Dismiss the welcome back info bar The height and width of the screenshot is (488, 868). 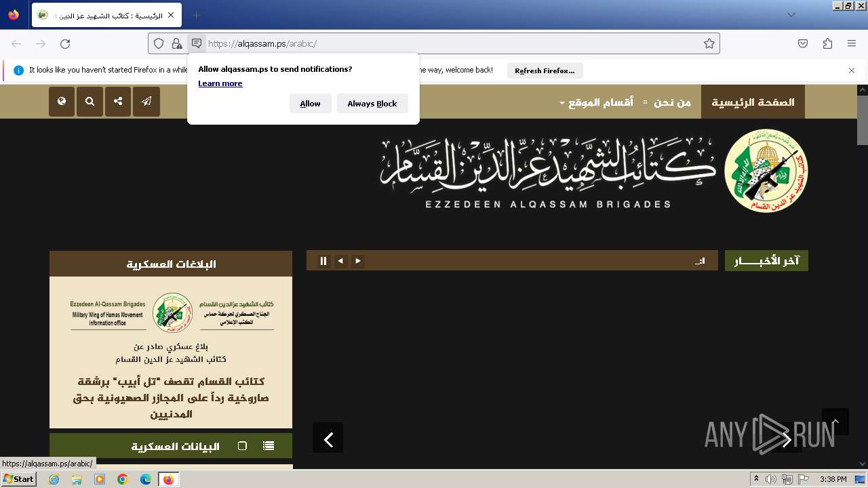tap(852, 70)
